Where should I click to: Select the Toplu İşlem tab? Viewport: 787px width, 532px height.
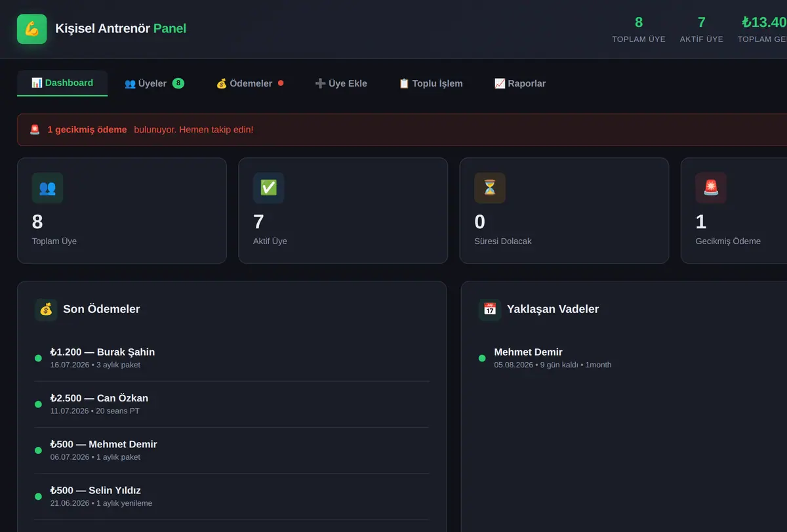coord(431,83)
